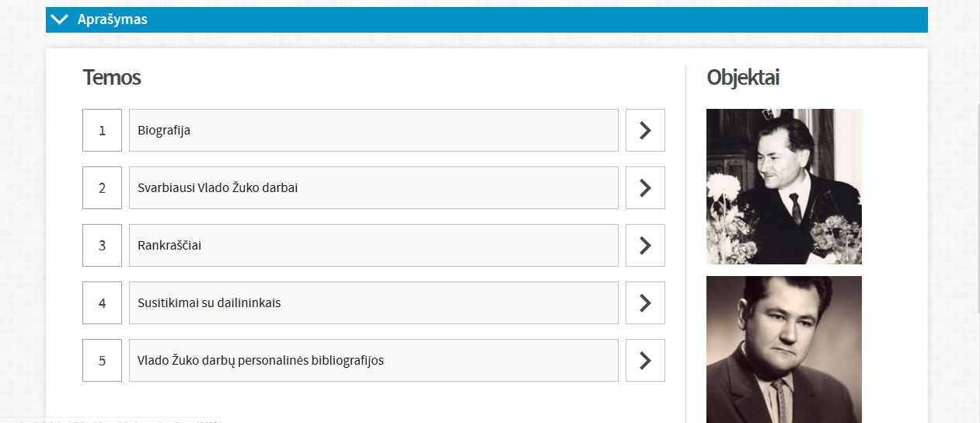The height and width of the screenshot is (423, 980).
Task: Open Svarbiausi Vlado Žuko darbai topic
Action: tap(373, 187)
